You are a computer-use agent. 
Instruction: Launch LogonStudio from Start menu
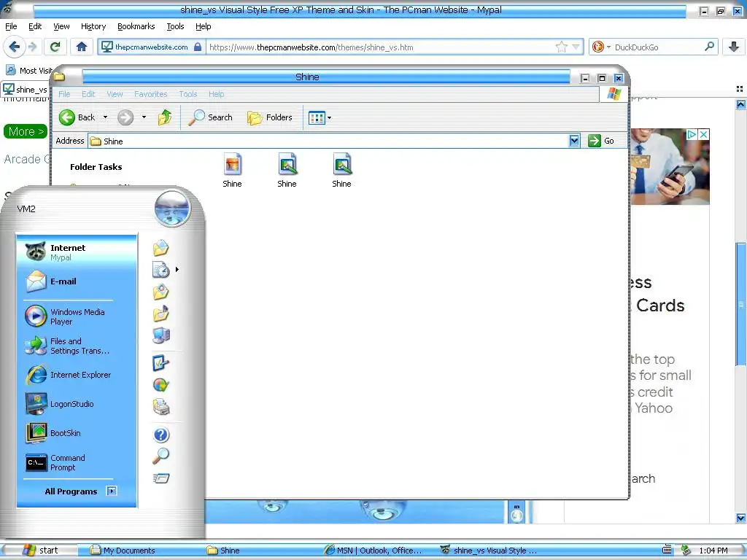77,404
